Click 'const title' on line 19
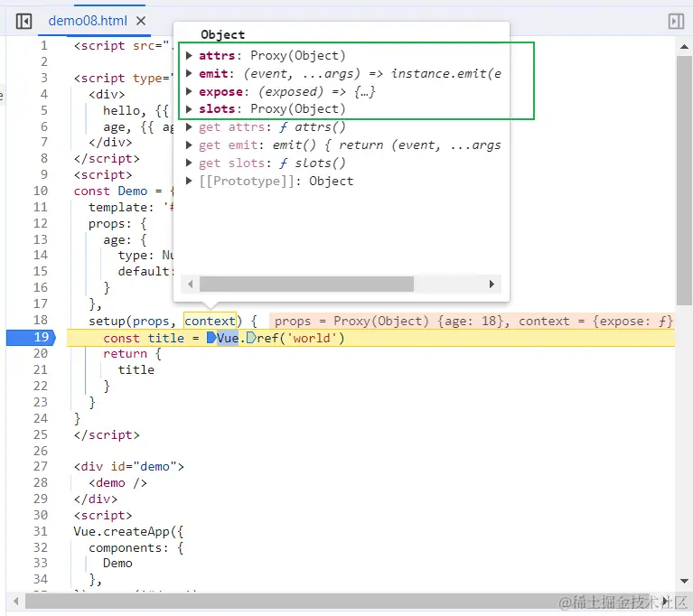 144,338
